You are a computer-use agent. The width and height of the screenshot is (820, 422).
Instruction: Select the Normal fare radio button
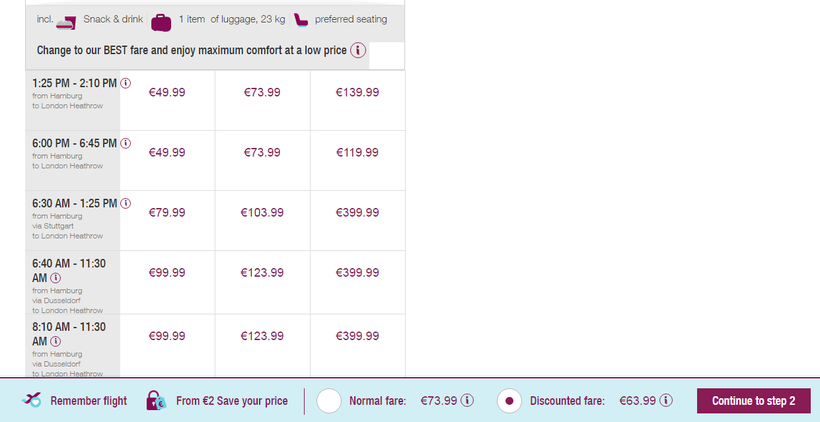coord(329,401)
